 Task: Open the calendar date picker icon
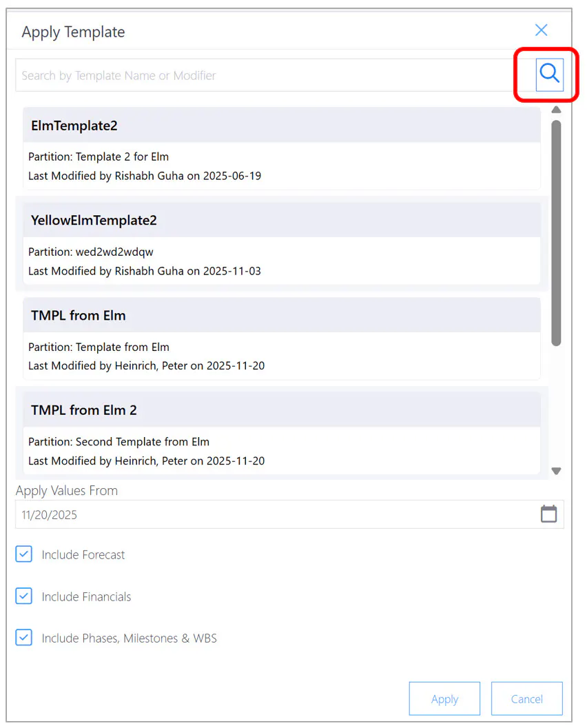click(548, 514)
